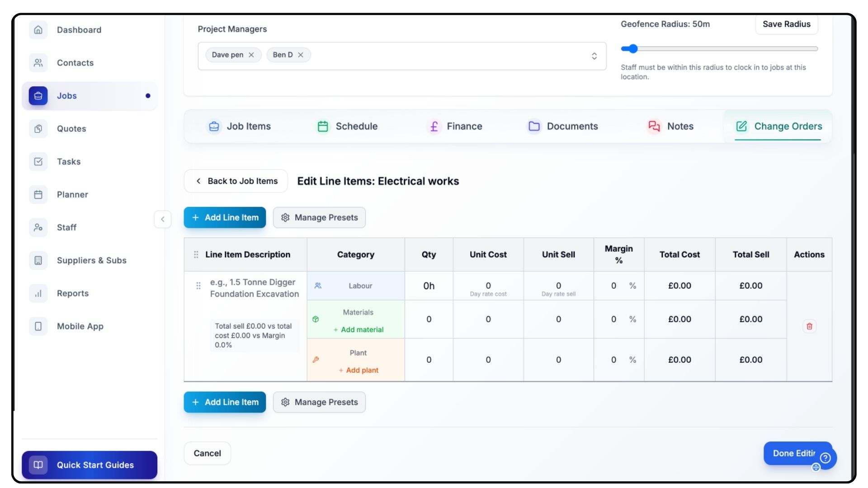The width and height of the screenshot is (868, 488).
Task: Click Add material link in Materials
Action: [x=359, y=330]
